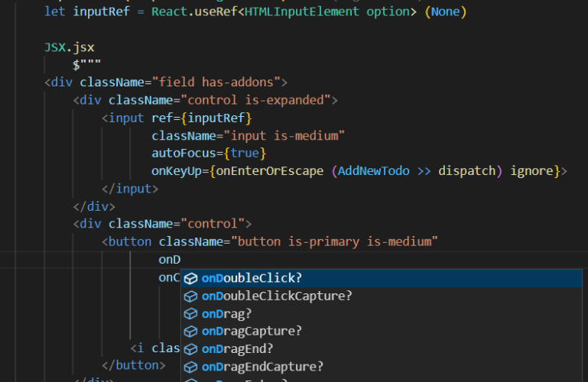Viewport: 588px width, 382px height.
Task: Click the property icon beside onDragEnd?
Action: (190, 348)
